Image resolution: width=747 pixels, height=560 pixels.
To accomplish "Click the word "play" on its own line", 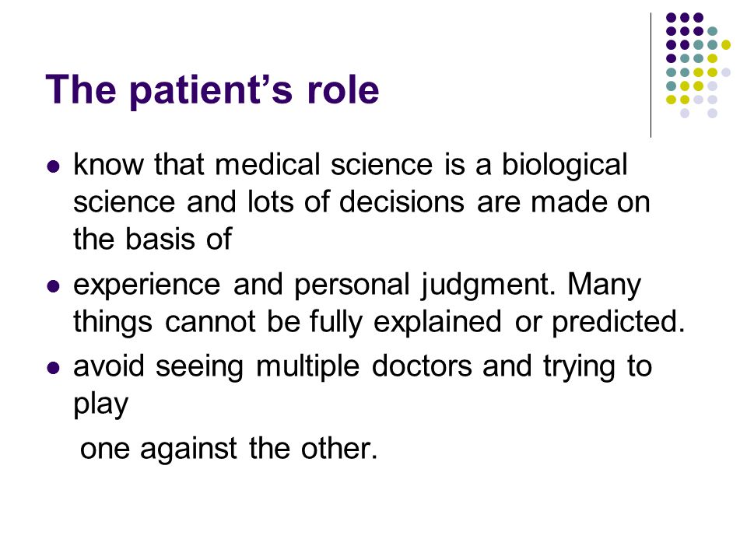I will (101, 405).
